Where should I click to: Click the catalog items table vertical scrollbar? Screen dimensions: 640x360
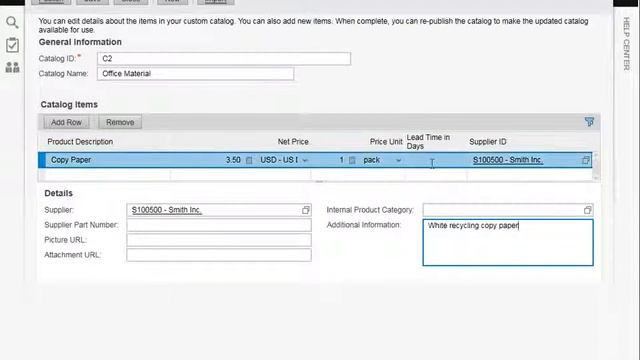pos(596,167)
